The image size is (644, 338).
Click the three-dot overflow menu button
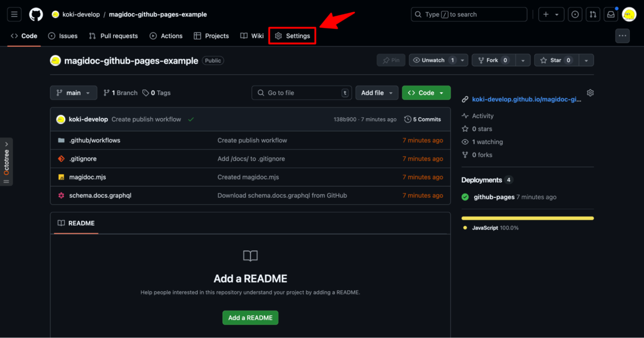click(622, 36)
